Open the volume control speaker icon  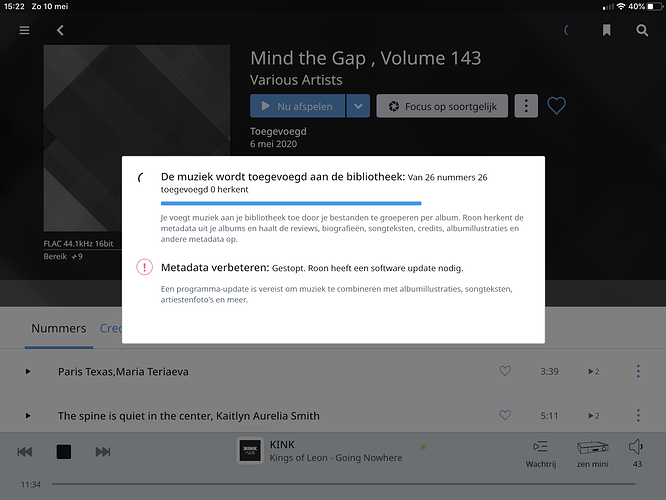[636, 447]
